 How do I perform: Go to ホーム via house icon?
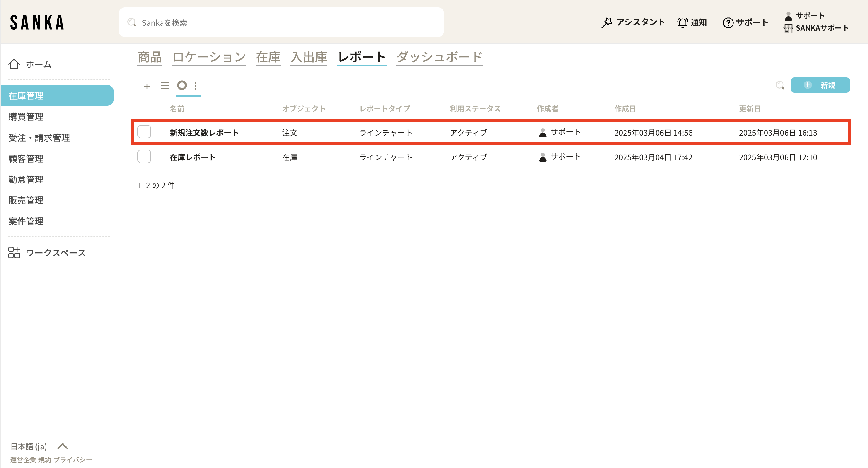click(14, 64)
